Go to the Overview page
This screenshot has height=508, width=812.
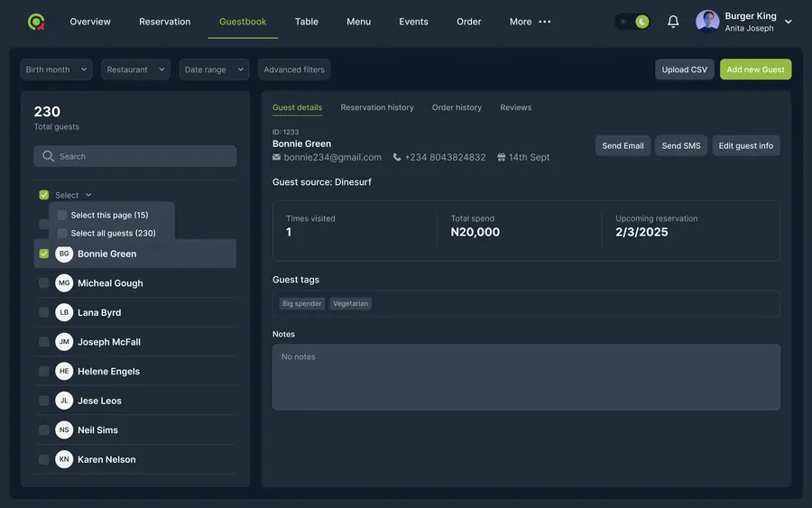[x=90, y=22]
